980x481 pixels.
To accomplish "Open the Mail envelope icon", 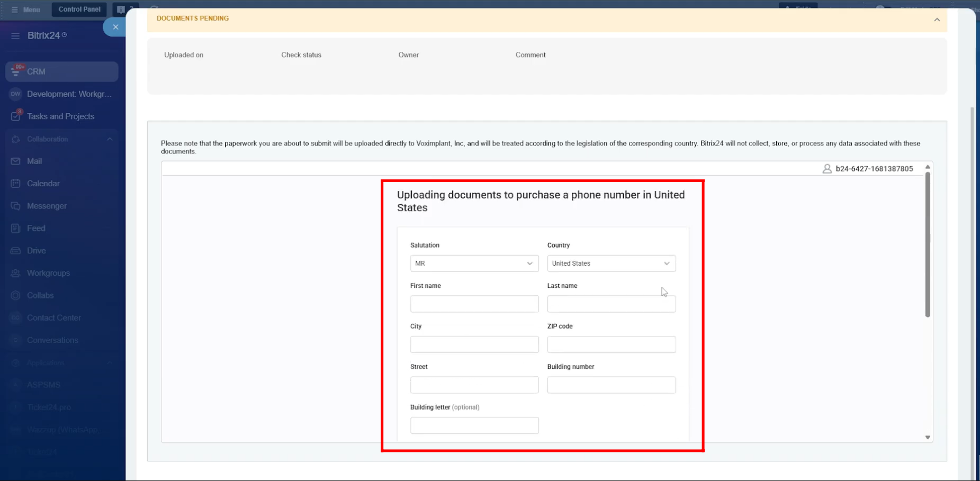I will click(x=15, y=161).
